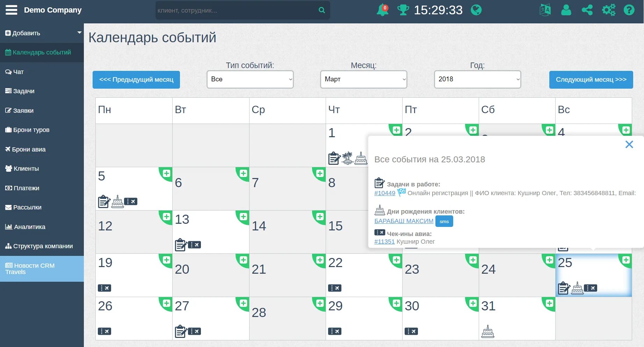The height and width of the screenshot is (347, 644).
Task: Open the Год dropdown
Action: tap(477, 79)
